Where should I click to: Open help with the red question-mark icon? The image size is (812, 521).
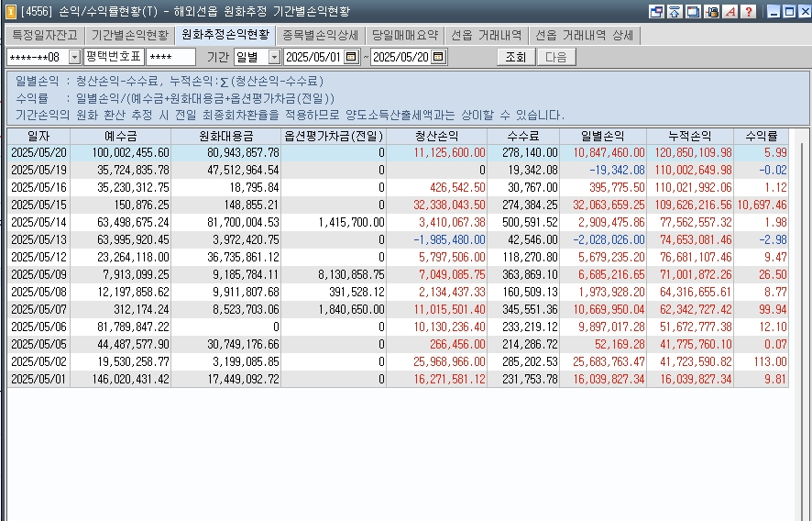point(749,11)
